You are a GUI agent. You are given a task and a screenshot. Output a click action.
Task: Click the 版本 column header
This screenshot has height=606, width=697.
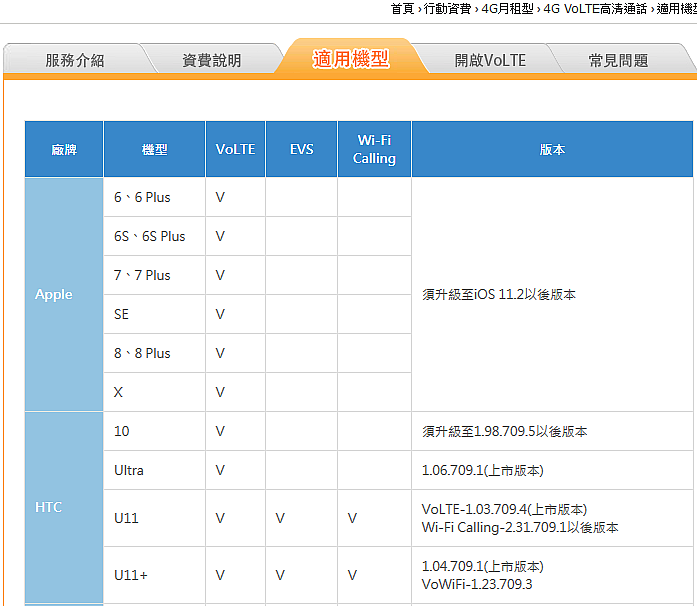(x=552, y=149)
